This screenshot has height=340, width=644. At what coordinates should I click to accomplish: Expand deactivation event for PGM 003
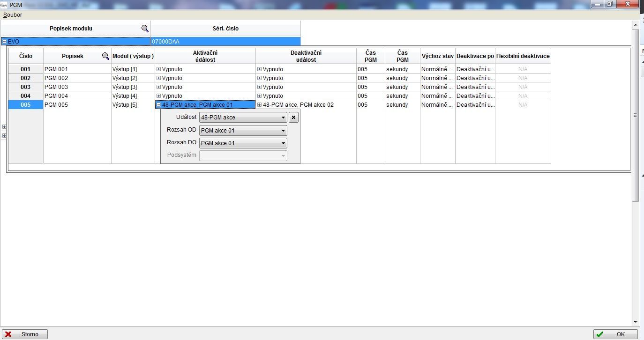[x=260, y=87]
